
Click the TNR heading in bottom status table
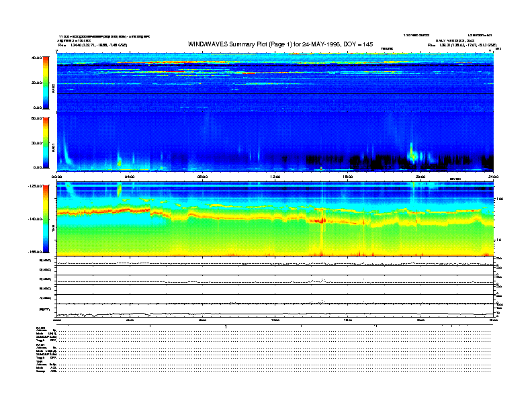40,361
